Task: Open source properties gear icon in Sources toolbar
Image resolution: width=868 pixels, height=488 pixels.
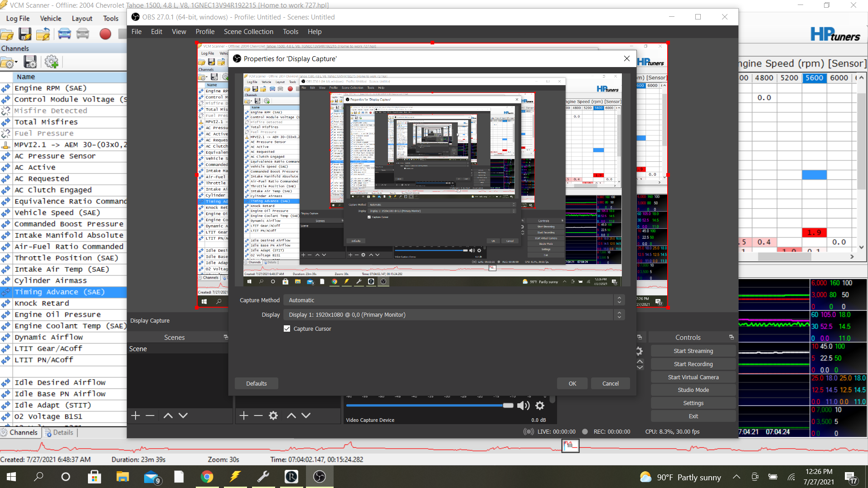Action: 273,416
